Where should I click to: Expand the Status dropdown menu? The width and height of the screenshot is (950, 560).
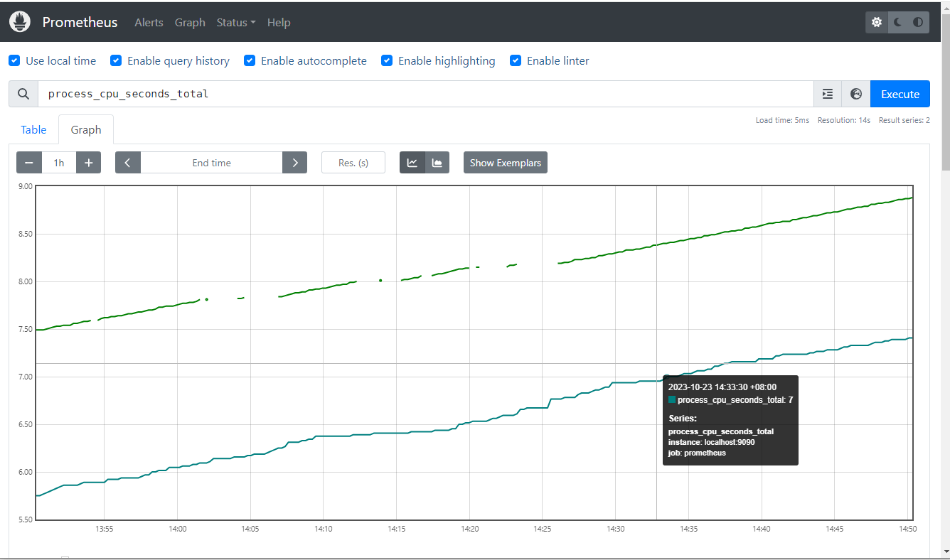236,22
